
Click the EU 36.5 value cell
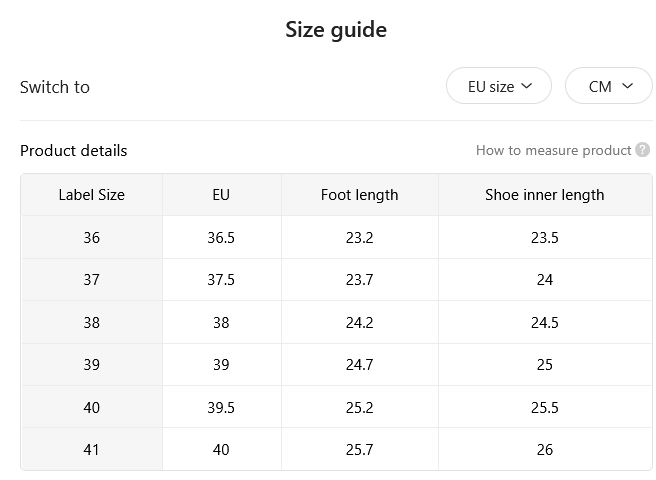click(x=221, y=238)
